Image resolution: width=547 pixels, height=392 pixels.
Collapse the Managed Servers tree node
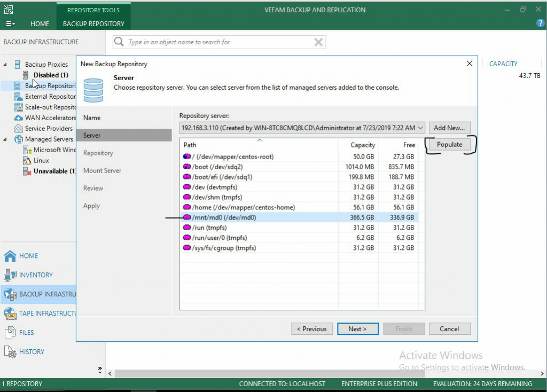[x=5, y=139]
